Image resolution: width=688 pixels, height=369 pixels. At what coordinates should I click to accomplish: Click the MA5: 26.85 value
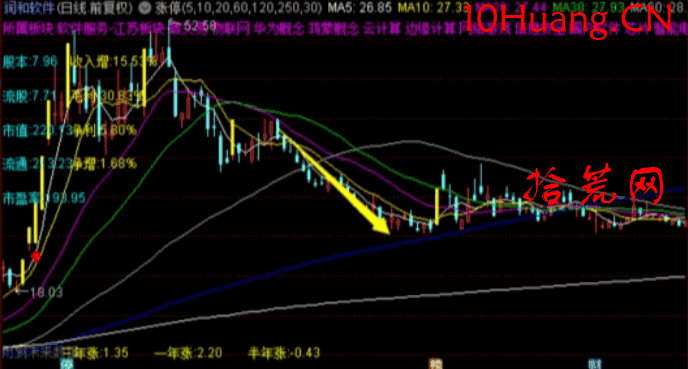[359, 8]
